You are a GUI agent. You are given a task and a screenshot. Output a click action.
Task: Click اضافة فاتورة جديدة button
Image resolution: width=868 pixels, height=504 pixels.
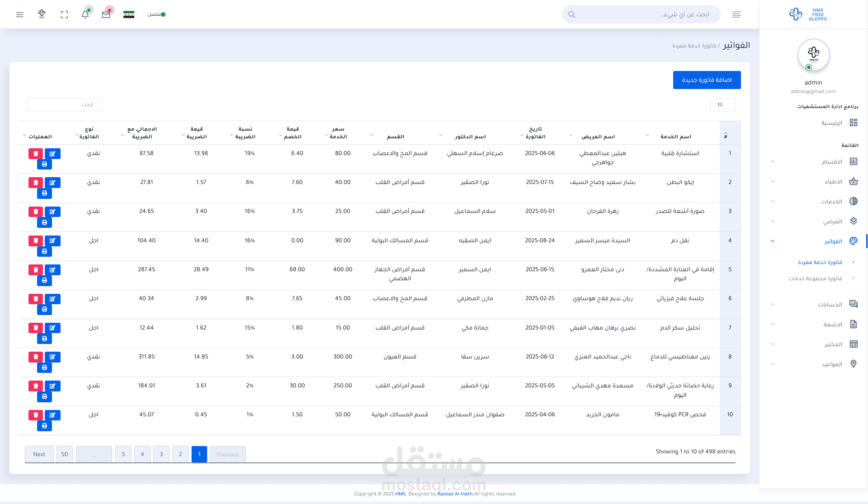(707, 80)
